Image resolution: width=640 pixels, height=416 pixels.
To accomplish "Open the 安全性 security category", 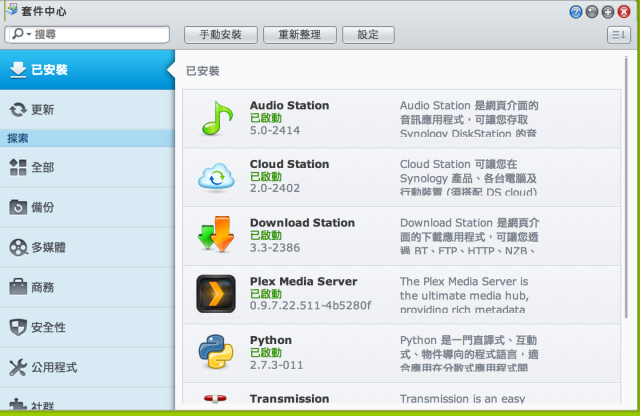I will (x=87, y=327).
